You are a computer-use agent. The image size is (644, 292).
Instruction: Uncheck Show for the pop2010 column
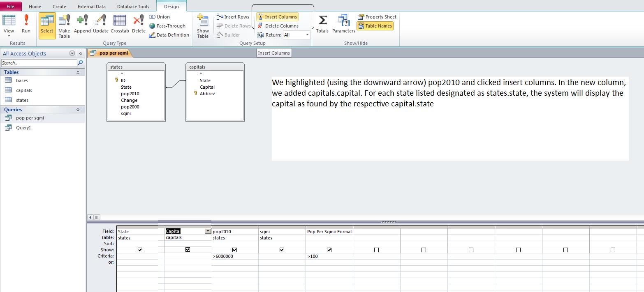[x=235, y=250]
